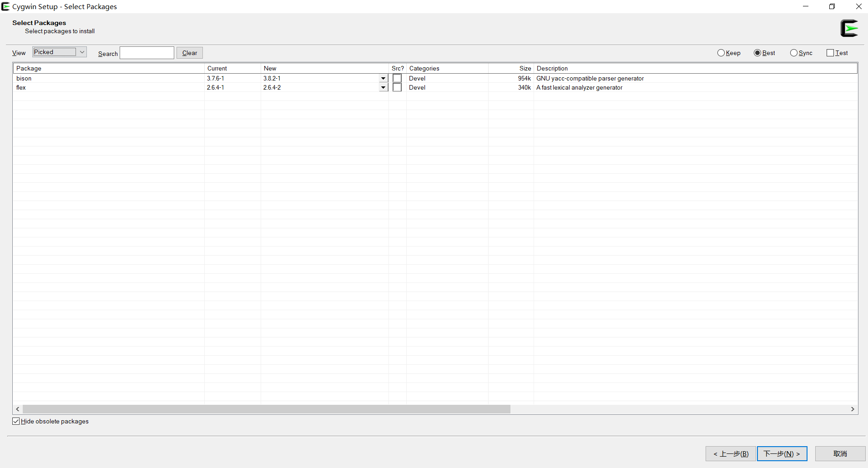The width and height of the screenshot is (868, 468).
Task: Click flex new version 2.6.4-2
Action: tap(272, 87)
